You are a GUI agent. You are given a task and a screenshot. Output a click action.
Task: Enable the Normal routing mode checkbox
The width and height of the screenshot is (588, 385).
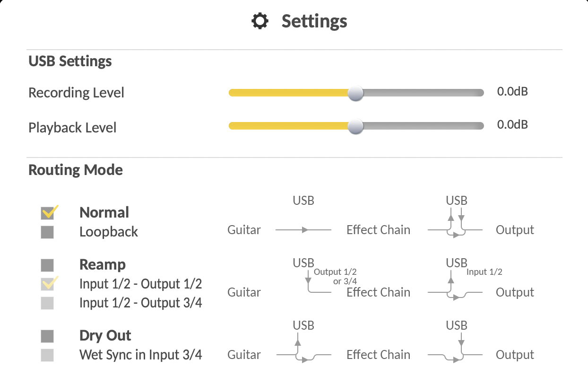[x=47, y=213]
